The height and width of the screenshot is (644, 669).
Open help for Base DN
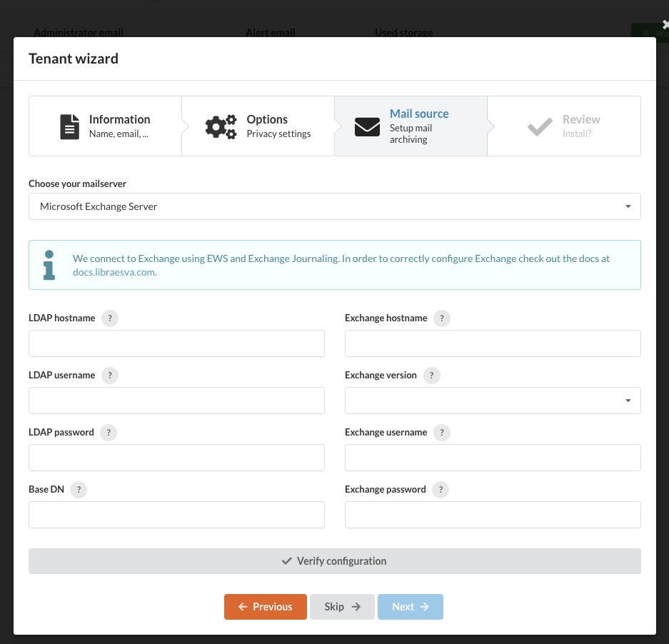(79, 490)
